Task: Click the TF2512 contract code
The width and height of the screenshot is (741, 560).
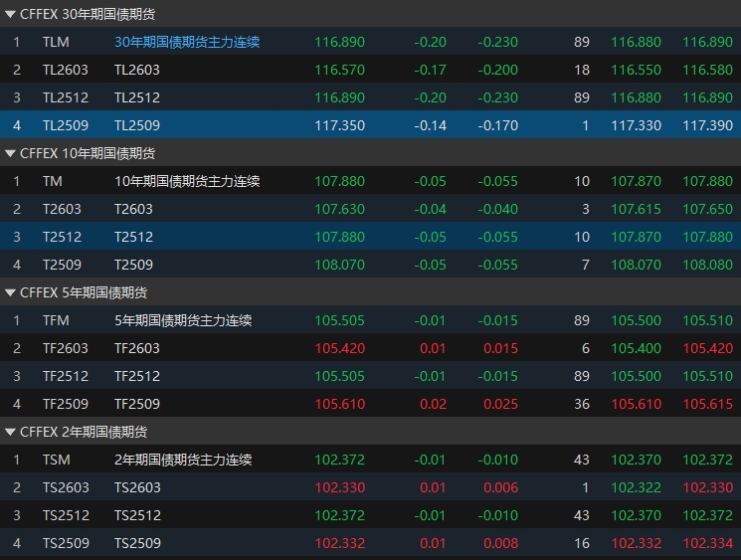Action: (66, 376)
